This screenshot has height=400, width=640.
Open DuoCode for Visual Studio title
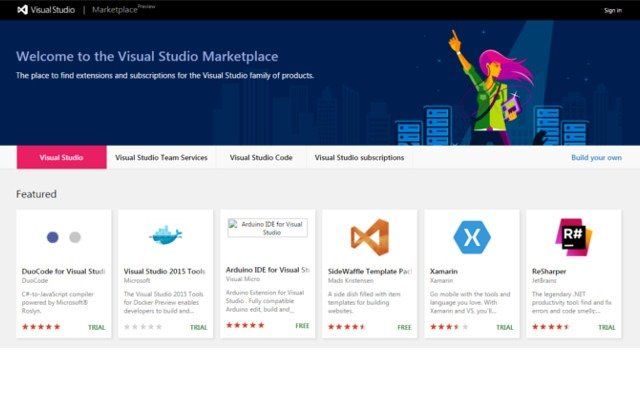coord(63,271)
